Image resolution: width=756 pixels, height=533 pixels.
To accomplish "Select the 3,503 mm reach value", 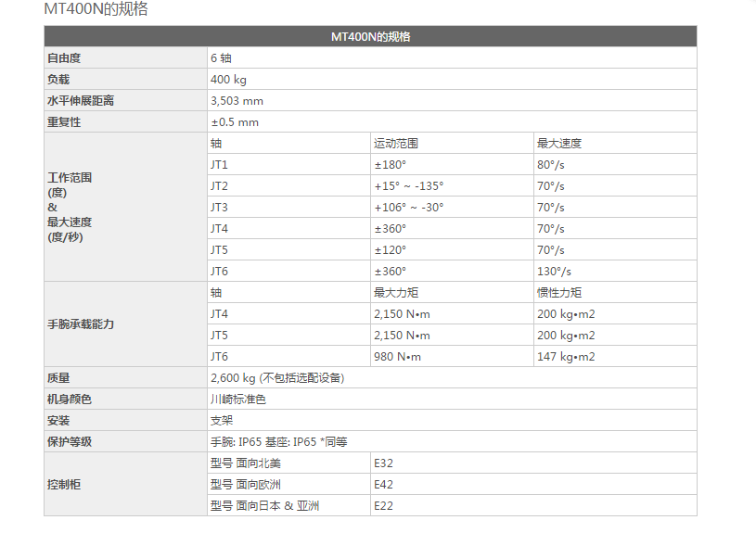I will coord(237,101).
